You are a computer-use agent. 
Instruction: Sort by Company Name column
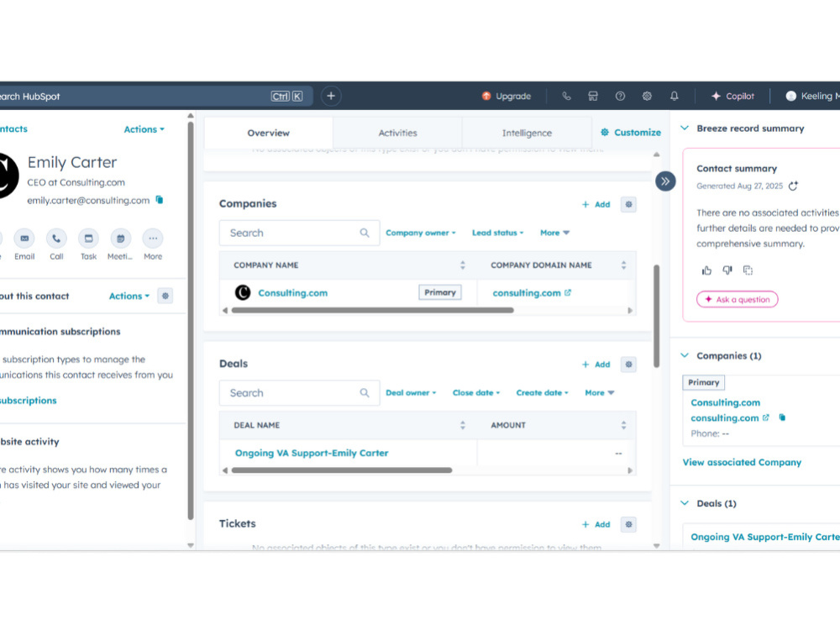[463, 265]
